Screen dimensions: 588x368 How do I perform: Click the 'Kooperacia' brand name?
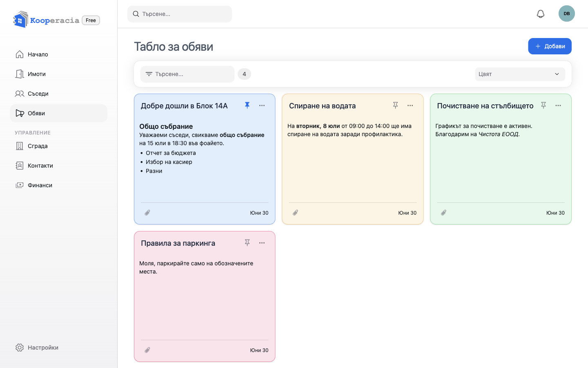(x=55, y=20)
